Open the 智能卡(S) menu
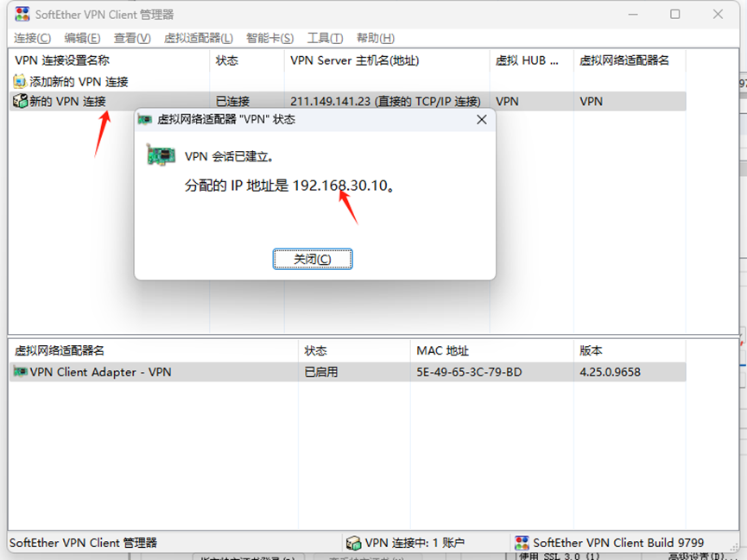This screenshot has width=747, height=560. [269, 38]
